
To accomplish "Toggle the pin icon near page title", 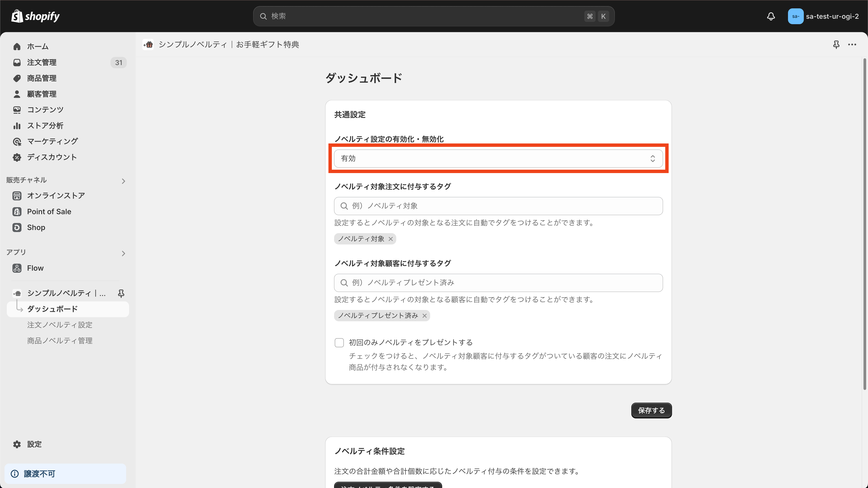I will click(x=836, y=45).
